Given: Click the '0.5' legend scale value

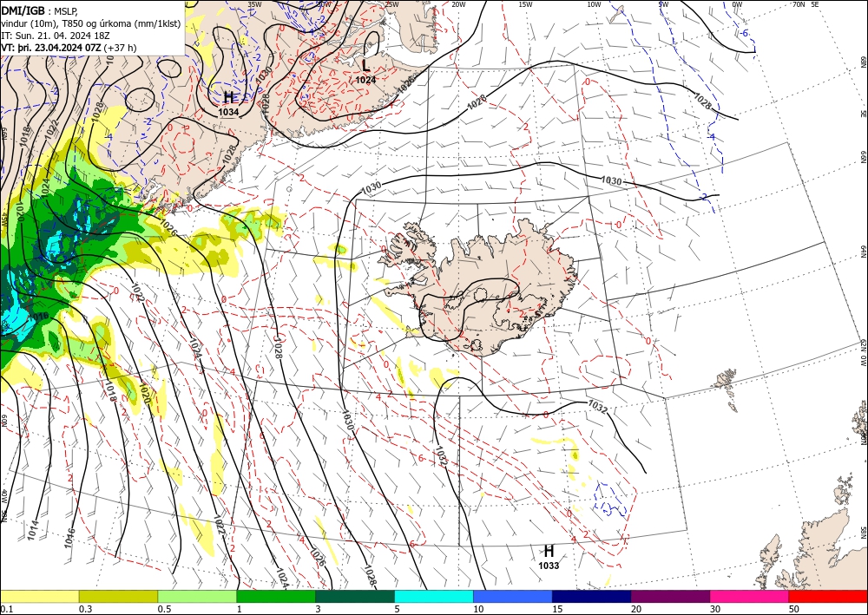Looking at the screenshot, I should tap(163, 609).
